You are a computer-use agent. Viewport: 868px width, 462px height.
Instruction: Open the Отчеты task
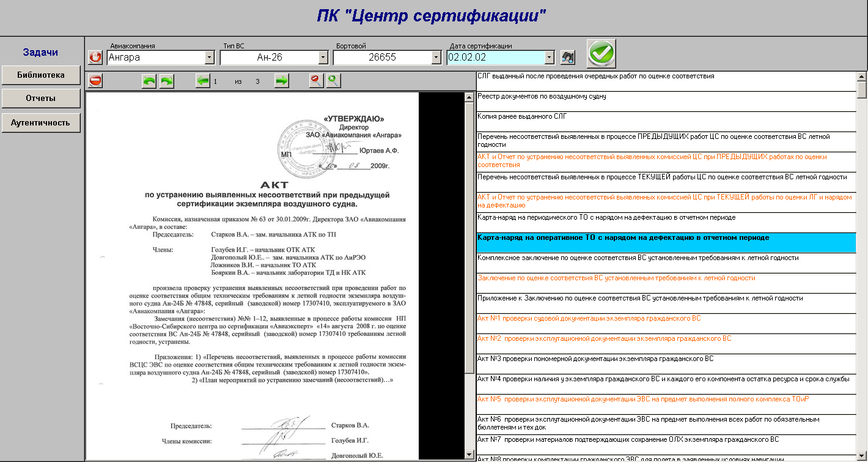[41, 99]
